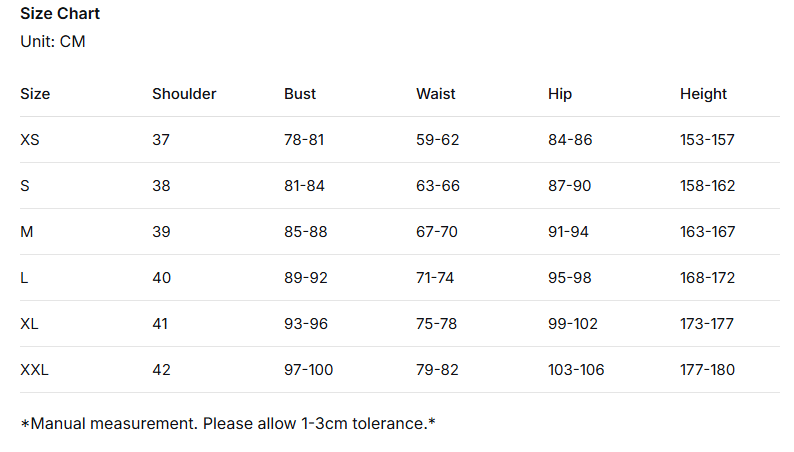Click shoulder value 41 in XL row
This screenshot has width=794, height=452.
pyautogui.click(x=160, y=324)
